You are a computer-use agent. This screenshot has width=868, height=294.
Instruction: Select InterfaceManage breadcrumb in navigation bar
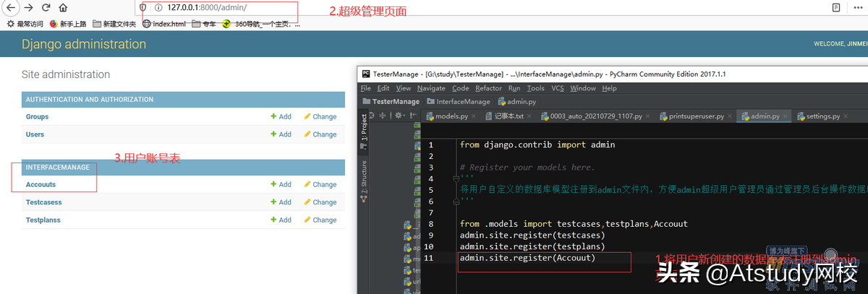tap(459, 102)
